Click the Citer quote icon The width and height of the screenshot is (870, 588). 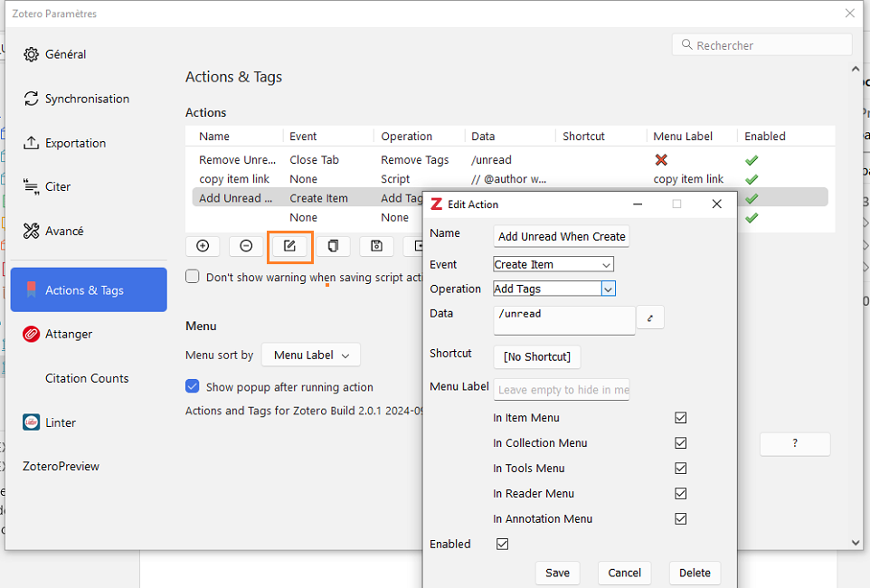pos(31,186)
